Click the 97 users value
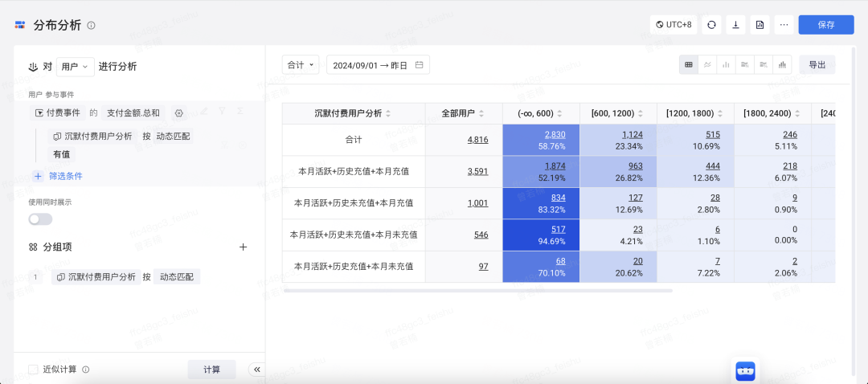This screenshot has width=868, height=384. pyautogui.click(x=483, y=267)
